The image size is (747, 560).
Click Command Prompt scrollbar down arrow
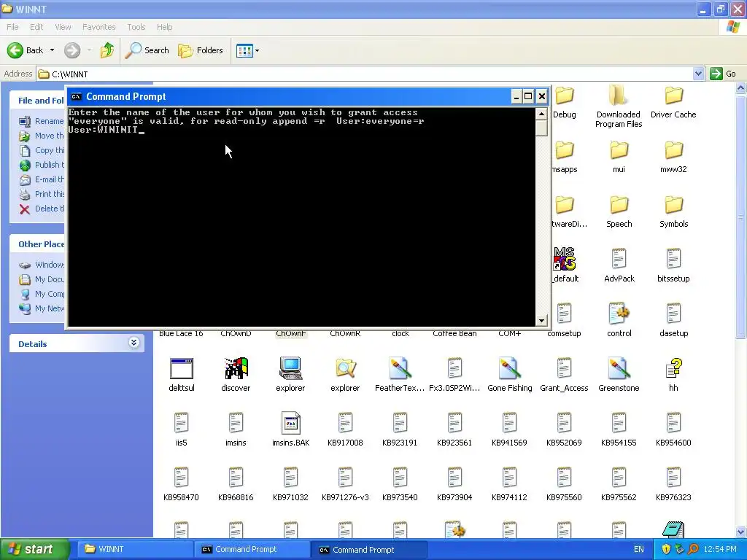(541, 321)
